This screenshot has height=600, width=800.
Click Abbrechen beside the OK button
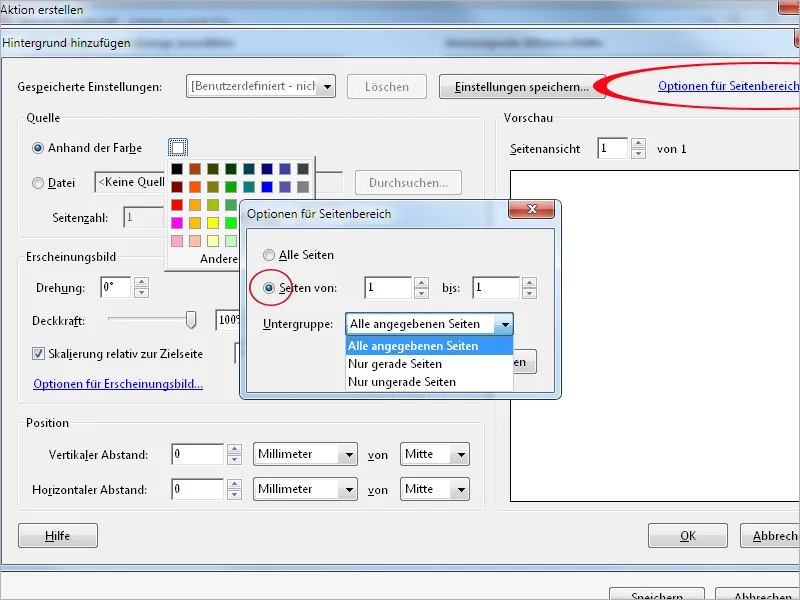click(770, 536)
